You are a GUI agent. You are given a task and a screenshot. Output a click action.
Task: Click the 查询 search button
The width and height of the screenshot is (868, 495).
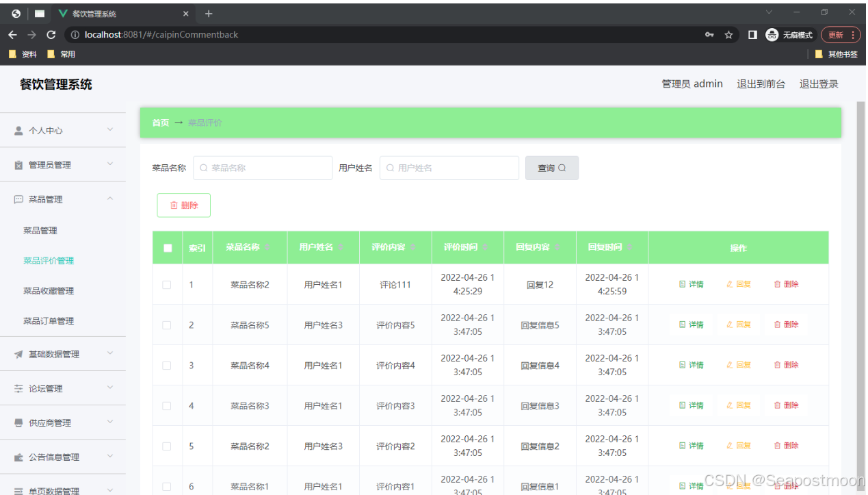click(x=551, y=168)
